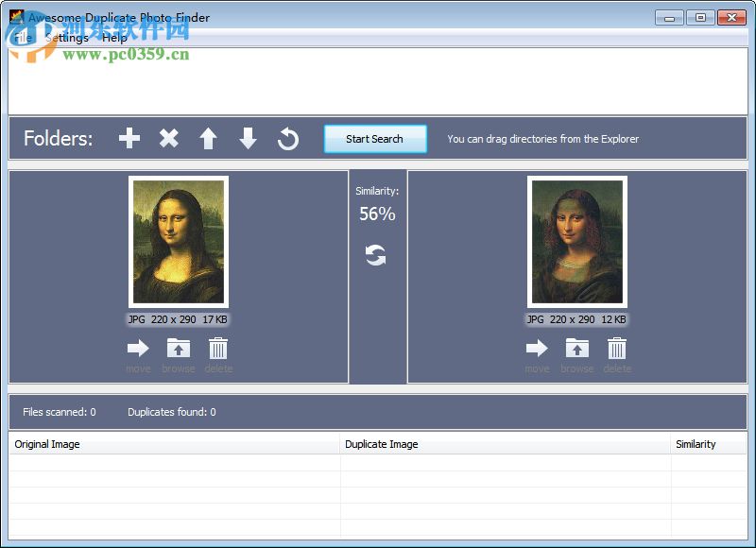756x548 pixels.
Task: Move the left image to another location
Action: click(139, 348)
